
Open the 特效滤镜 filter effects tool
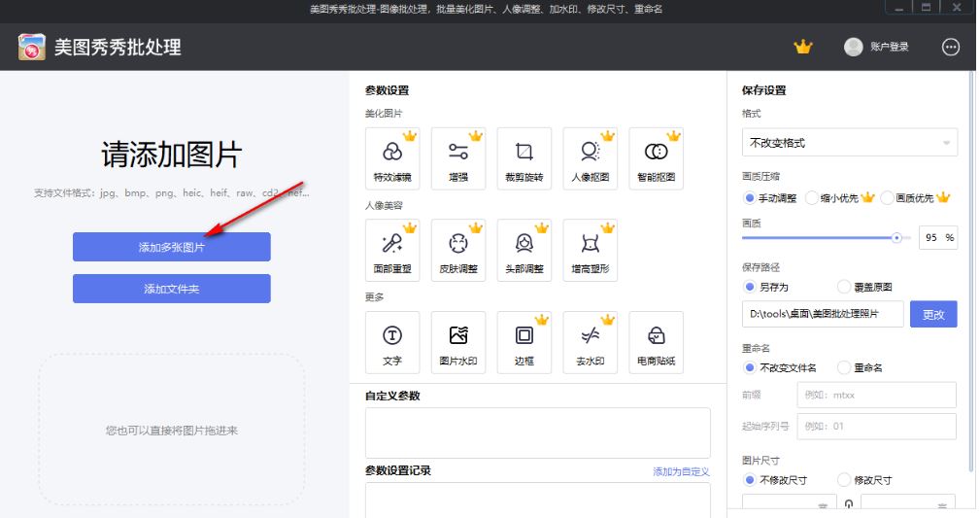click(392, 158)
